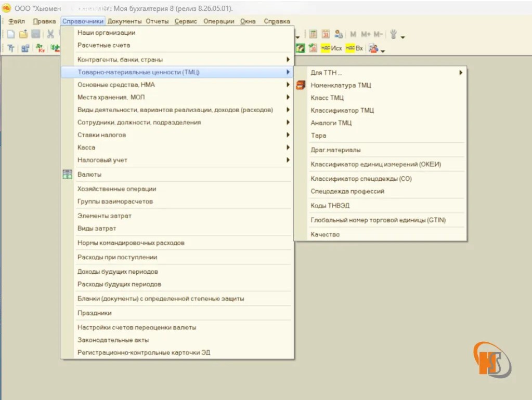This screenshot has width=532, height=400.
Task: Expand Контрагенты, банки, страны submenu arrow
Action: point(288,59)
